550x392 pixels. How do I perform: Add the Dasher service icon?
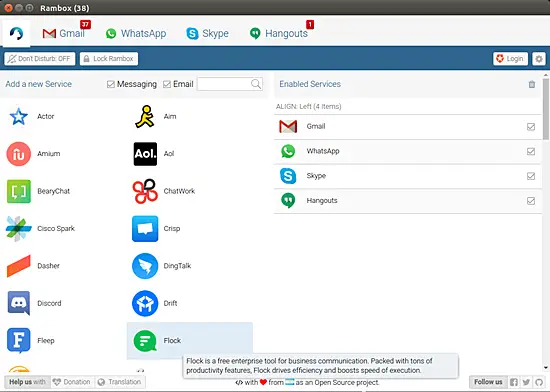point(19,266)
